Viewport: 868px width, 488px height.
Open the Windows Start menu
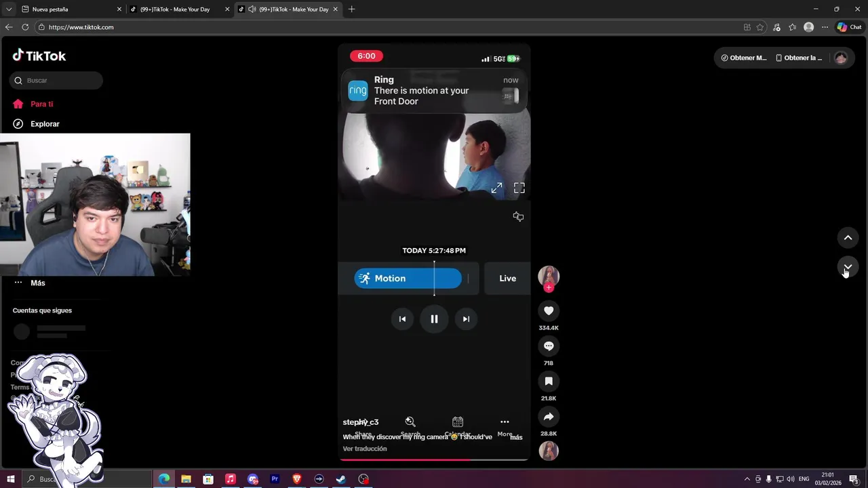click(11, 479)
